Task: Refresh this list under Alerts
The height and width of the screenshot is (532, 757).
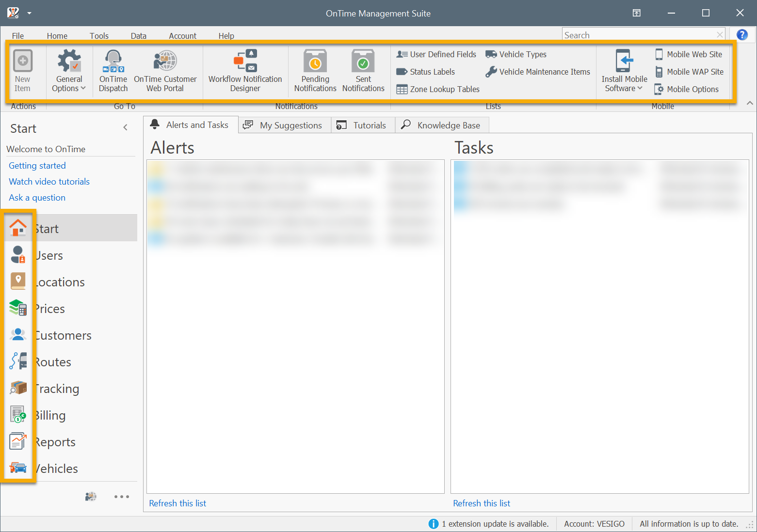Action: 177,503
